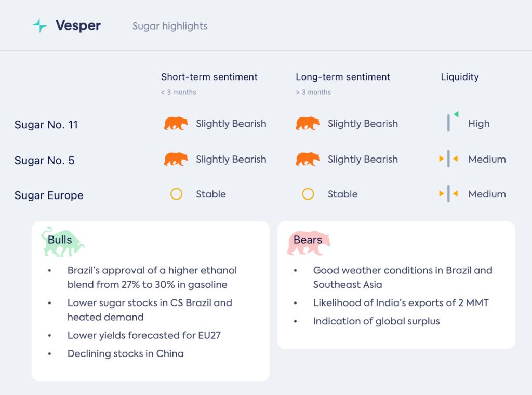
Task: Click the Sugar No. 11 High liquidity icon
Action: [x=450, y=122]
